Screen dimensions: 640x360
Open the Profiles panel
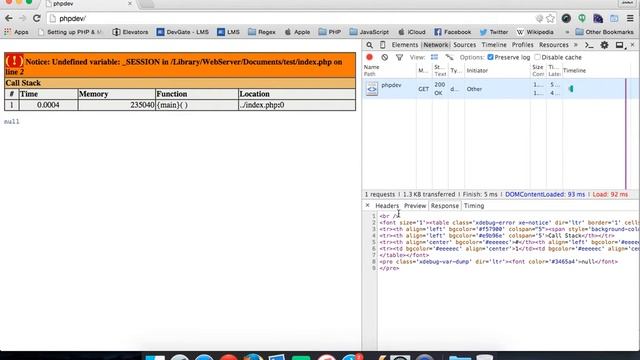click(x=522, y=45)
